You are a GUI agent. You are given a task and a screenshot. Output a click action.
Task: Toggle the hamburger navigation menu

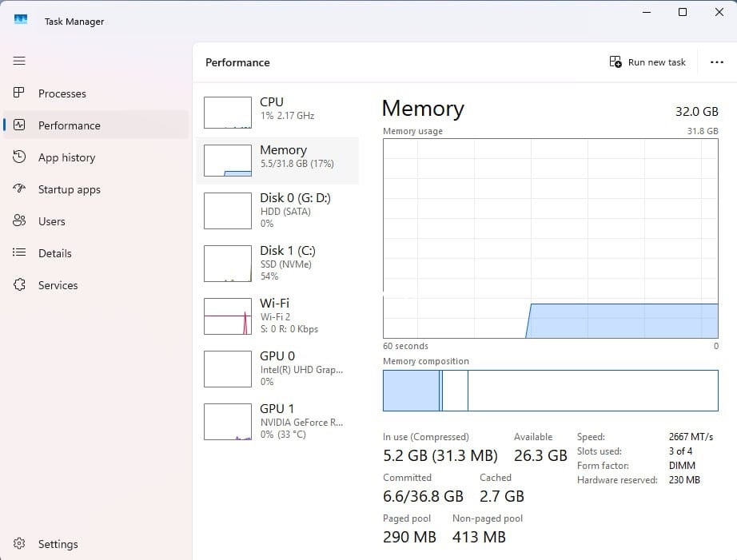[x=19, y=61]
